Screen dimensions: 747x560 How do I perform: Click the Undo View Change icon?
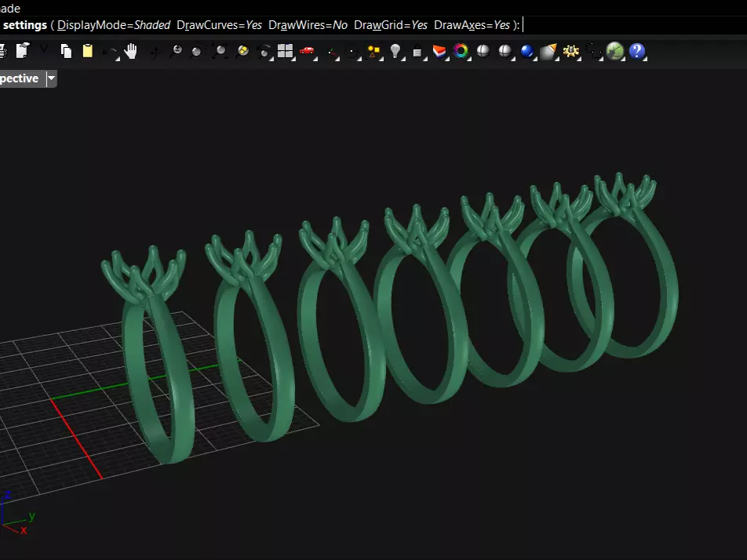click(264, 52)
